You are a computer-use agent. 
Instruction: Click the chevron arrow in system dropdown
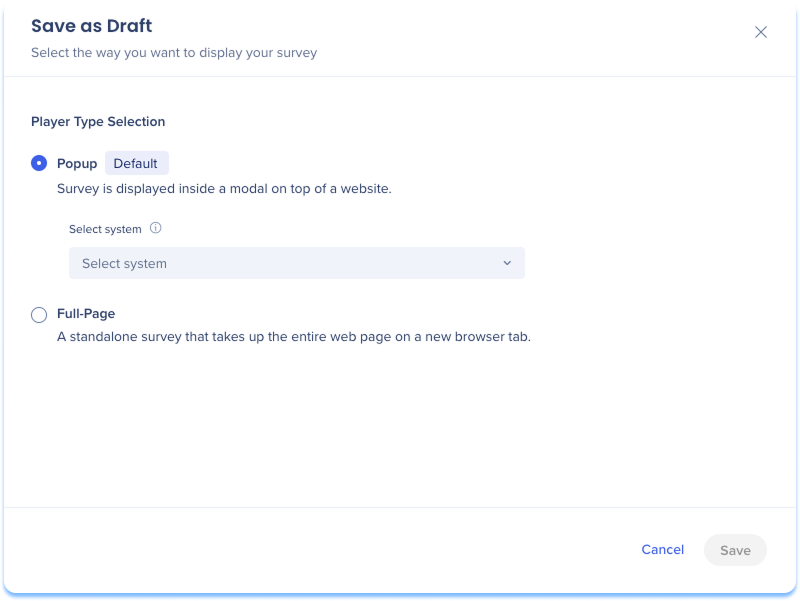[x=507, y=263]
